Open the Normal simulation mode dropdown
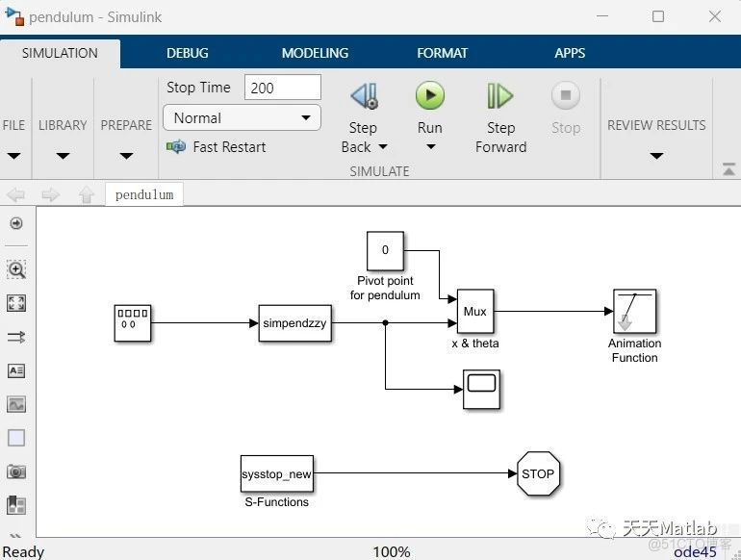The image size is (741, 560). click(242, 117)
